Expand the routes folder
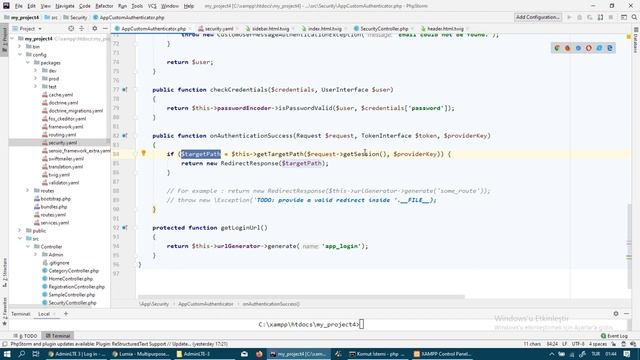 click(28, 191)
